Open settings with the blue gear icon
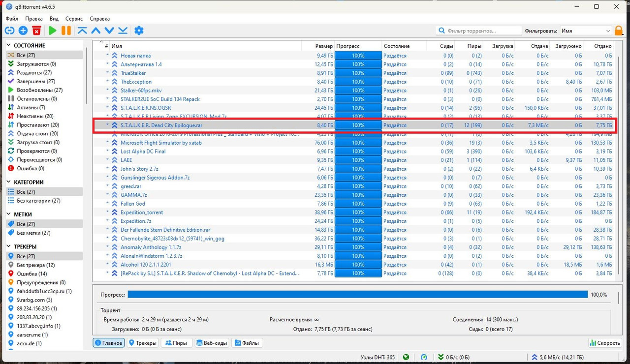The width and height of the screenshot is (630, 364). pos(139,30)
